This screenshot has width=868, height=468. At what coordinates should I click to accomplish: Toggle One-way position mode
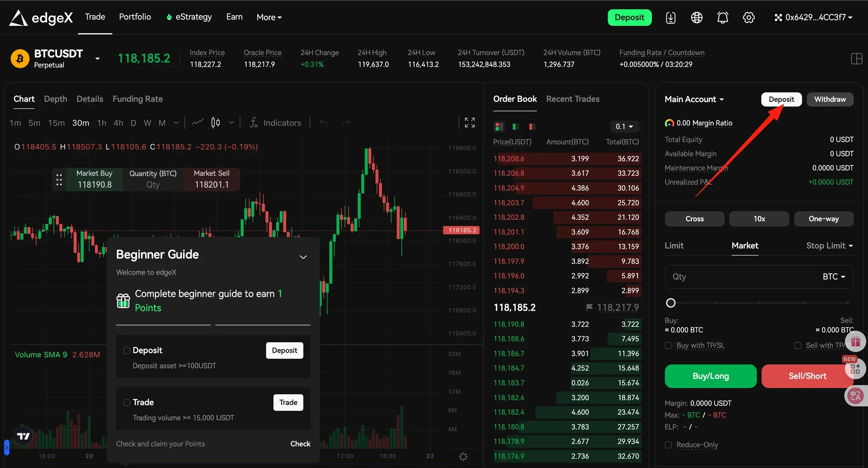click(823, 219)
